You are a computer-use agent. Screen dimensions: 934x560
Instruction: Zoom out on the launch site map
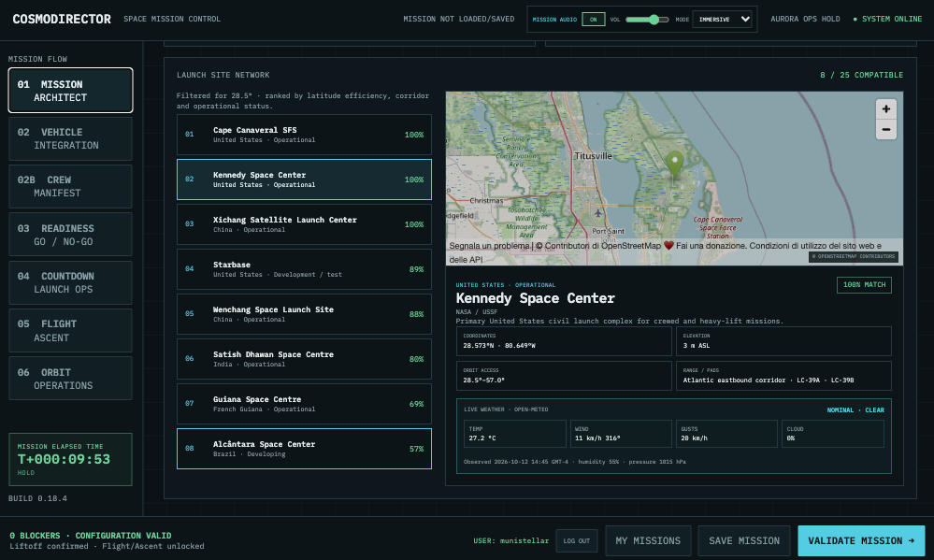point(885,129)
